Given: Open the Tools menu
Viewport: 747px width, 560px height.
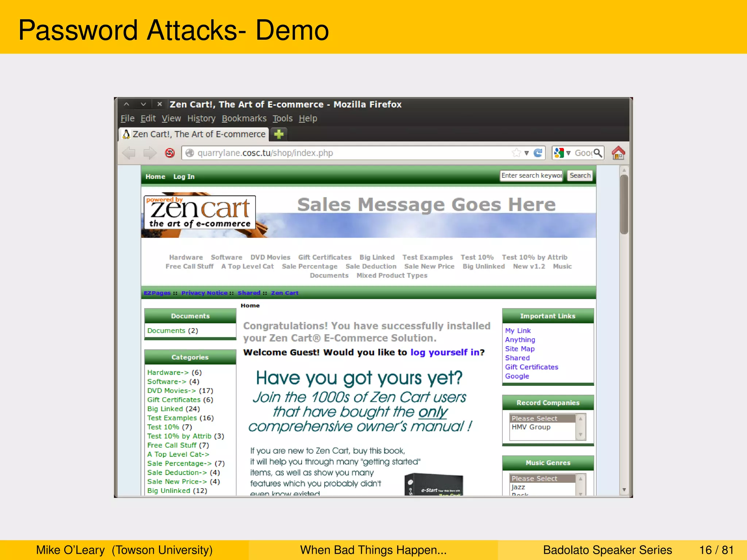Looking at the screenshot, I should [x=283, y=118].
